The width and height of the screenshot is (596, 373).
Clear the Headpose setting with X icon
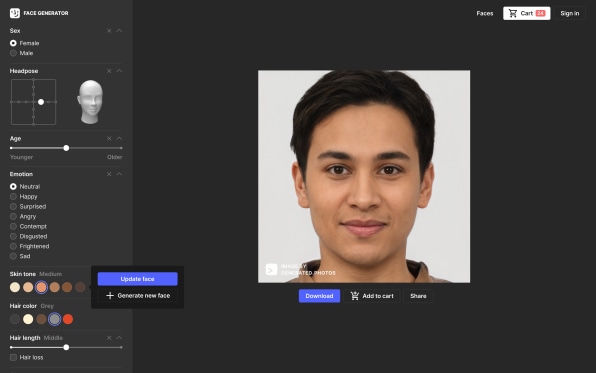tap(109, 71)
